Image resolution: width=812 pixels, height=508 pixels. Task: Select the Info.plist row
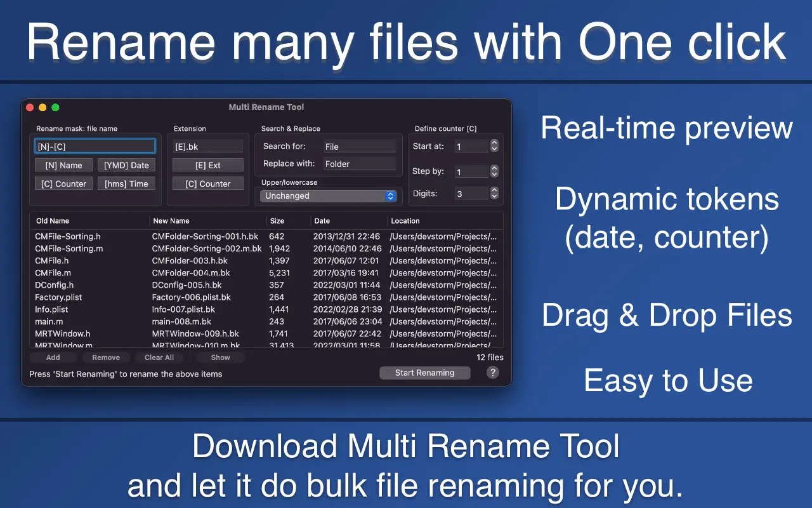(266, 309)
